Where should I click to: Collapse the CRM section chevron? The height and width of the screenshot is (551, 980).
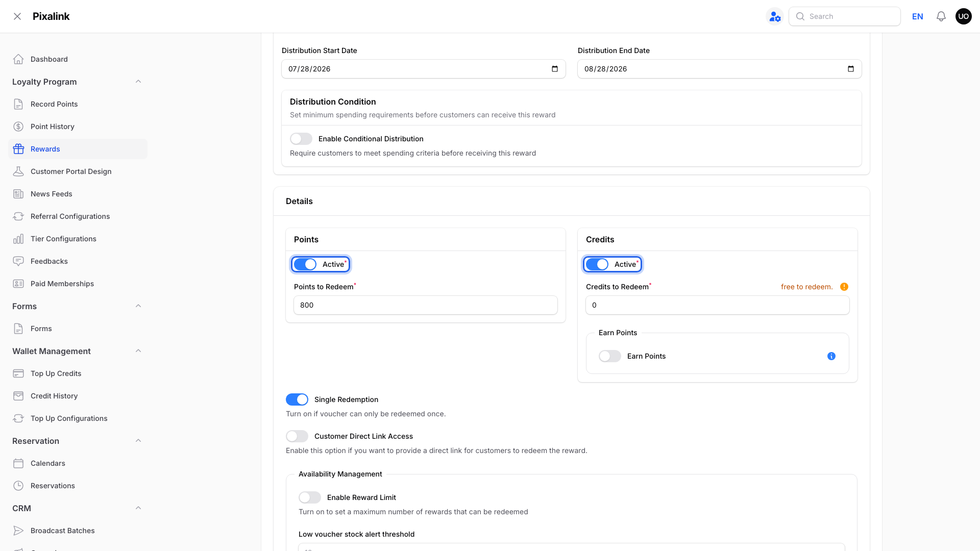(x=138, y=508)
